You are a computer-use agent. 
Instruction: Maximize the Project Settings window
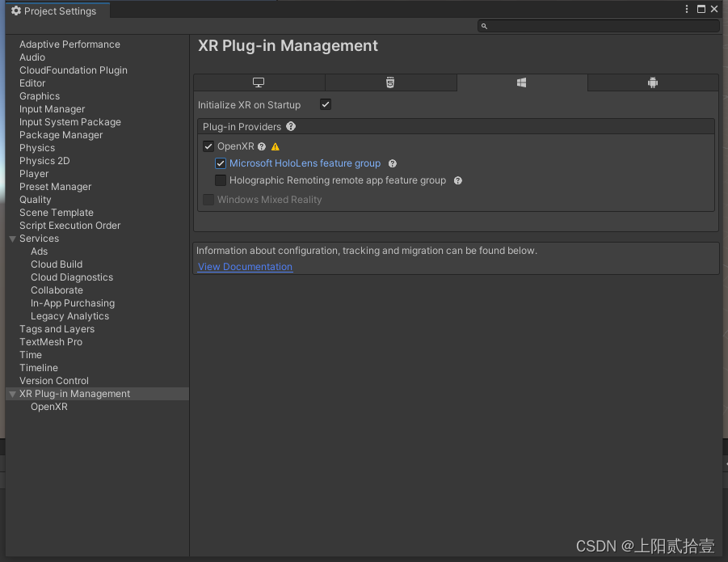[x=701, y=9]
